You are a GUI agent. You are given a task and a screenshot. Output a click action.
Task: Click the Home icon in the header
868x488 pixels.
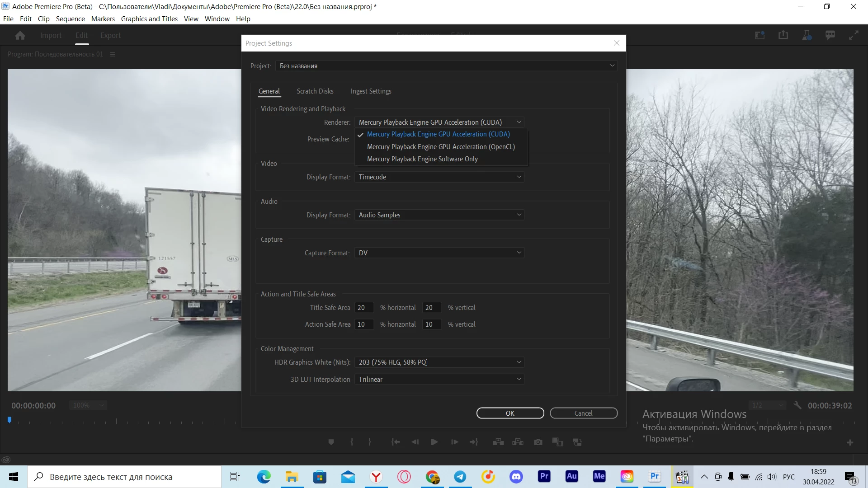tap(20, 35)
